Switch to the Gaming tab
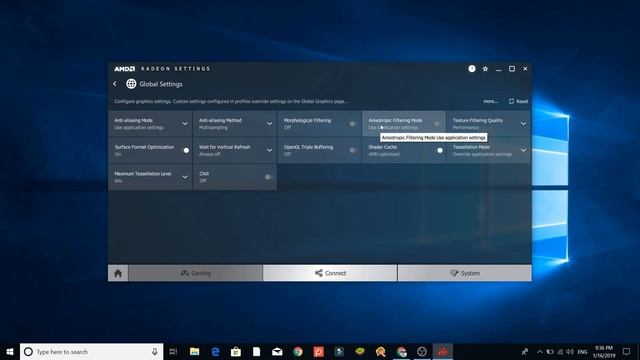 (196, 273)
